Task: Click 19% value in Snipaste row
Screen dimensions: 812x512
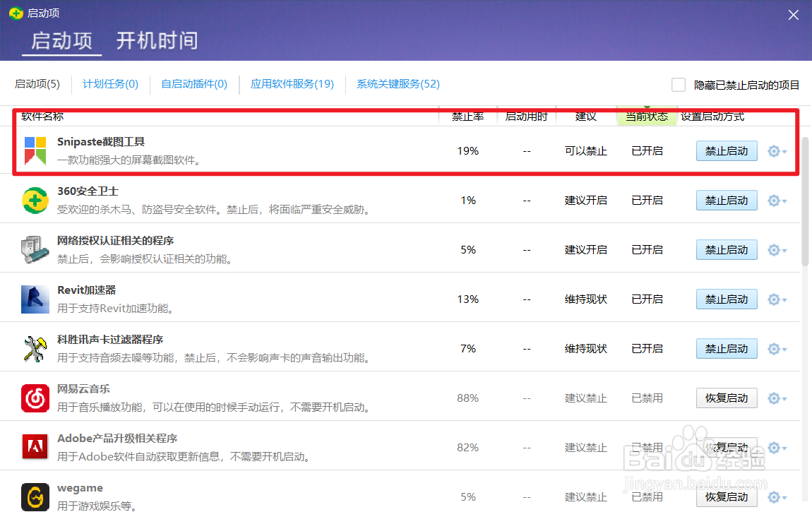Action: tap(467, 151)
